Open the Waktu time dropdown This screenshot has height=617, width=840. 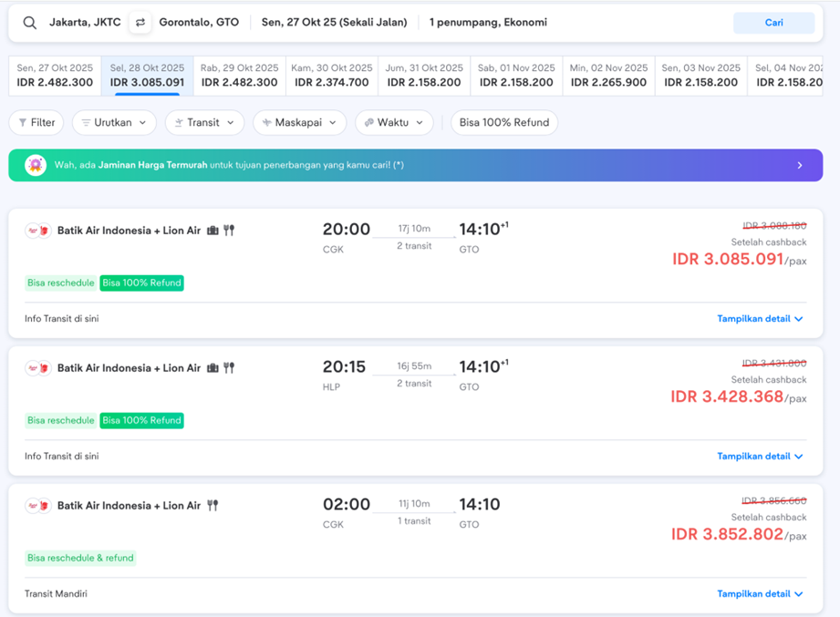394,123
